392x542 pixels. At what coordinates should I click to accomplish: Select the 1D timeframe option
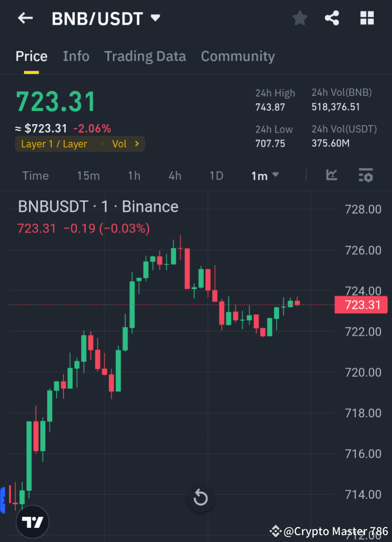[x=216, y=176]
